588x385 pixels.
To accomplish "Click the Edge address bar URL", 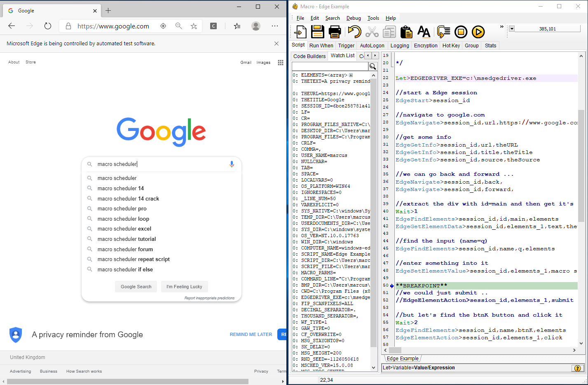I will (x=113, y=26).
